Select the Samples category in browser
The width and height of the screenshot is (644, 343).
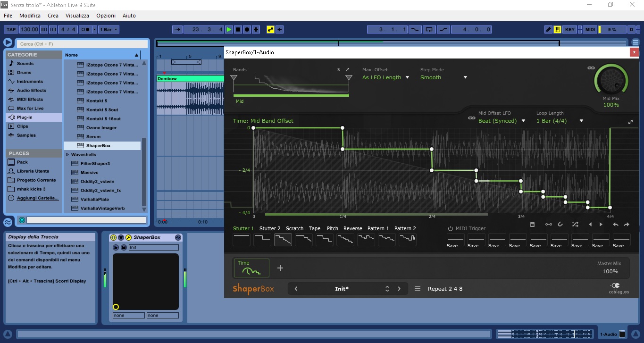[34, 135]
